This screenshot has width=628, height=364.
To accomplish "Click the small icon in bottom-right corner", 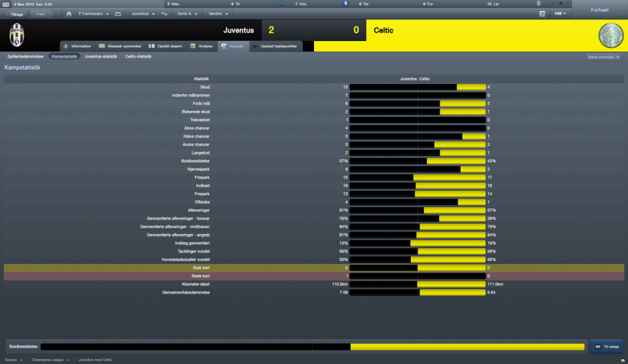I will point(622,360).
